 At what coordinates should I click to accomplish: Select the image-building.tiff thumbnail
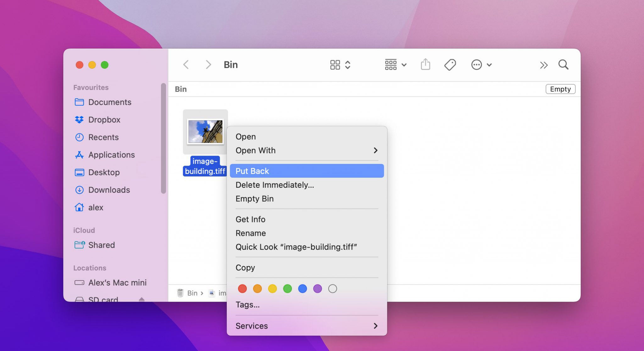(x=205, y=132)
